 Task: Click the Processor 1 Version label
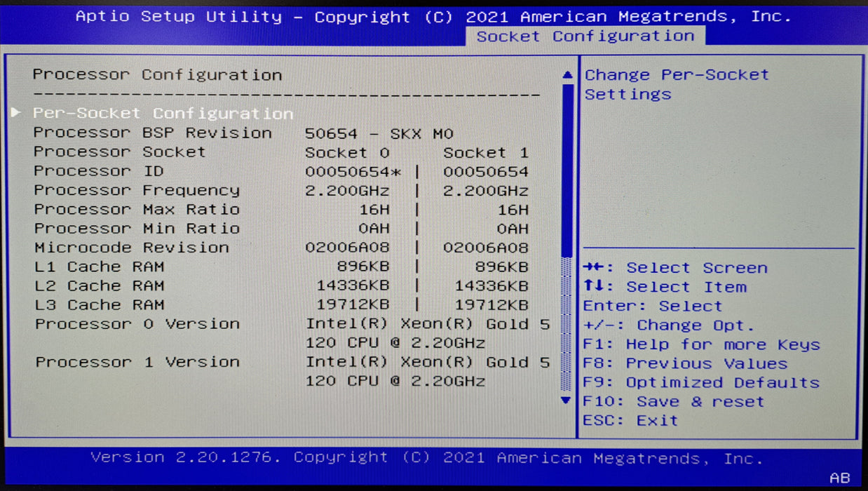[x=137, y=362]
